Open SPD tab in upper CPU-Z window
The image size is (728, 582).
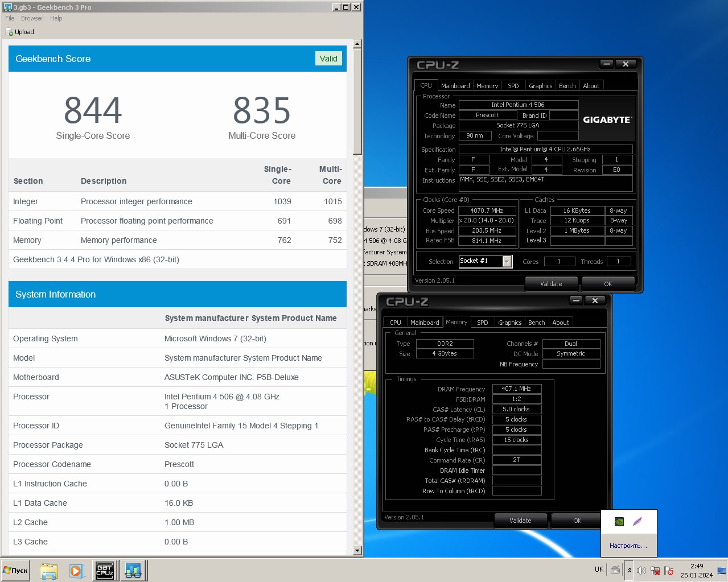click(513, 86)
